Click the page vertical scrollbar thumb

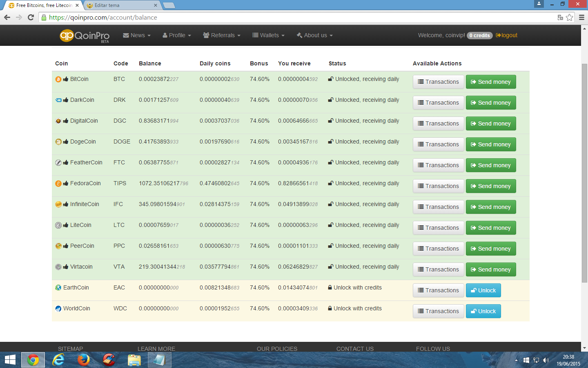click(584, 173)
